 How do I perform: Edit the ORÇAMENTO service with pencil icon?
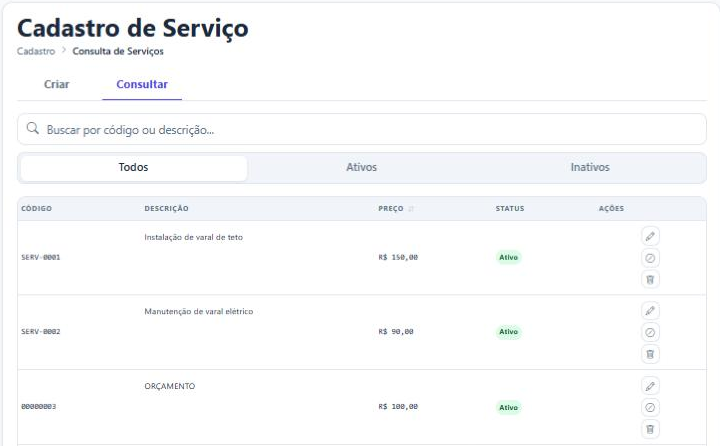pyautogui.click(x=650, y=386)
